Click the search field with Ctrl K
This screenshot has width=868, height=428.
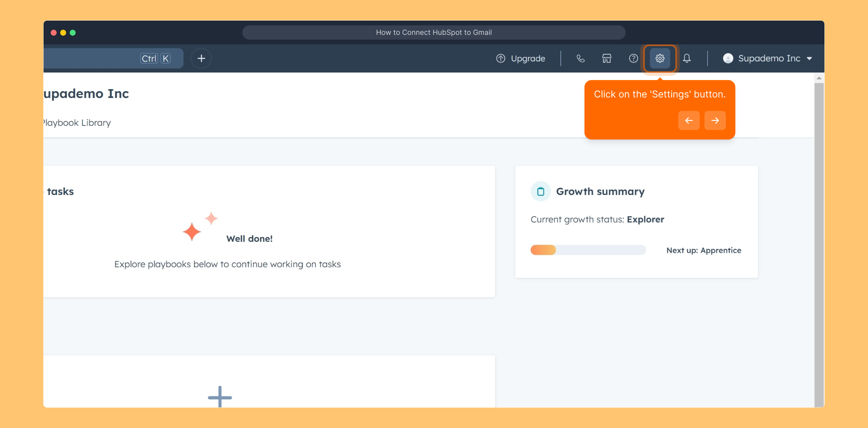111,59
